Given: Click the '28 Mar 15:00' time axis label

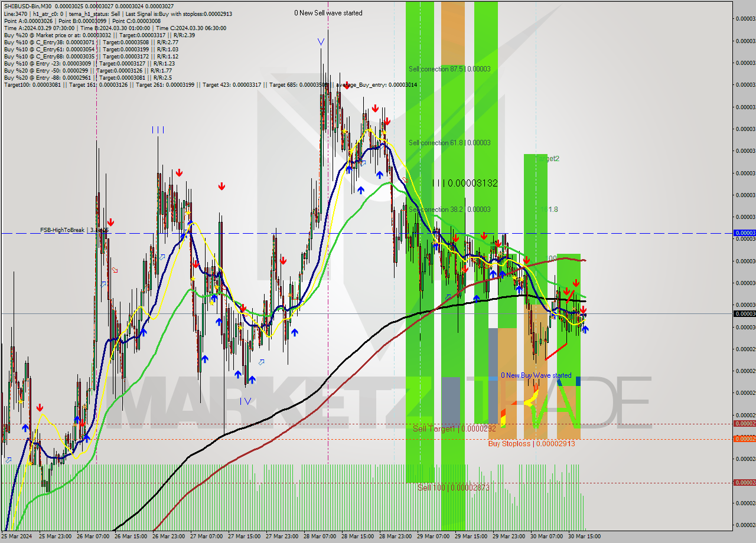Looking at the screenshot, I should tap(359, 537).
